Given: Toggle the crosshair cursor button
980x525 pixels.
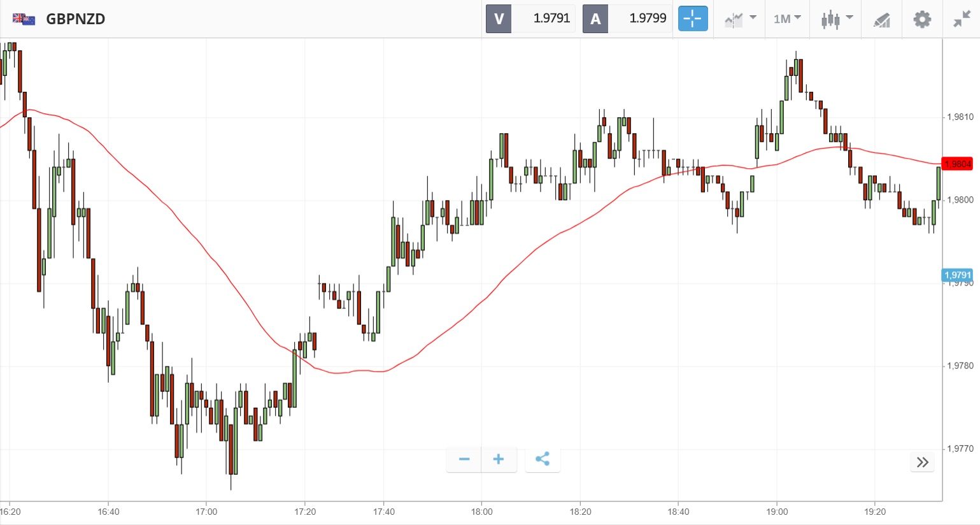Looking at the screenshot, I should click(x=692, y=19).
